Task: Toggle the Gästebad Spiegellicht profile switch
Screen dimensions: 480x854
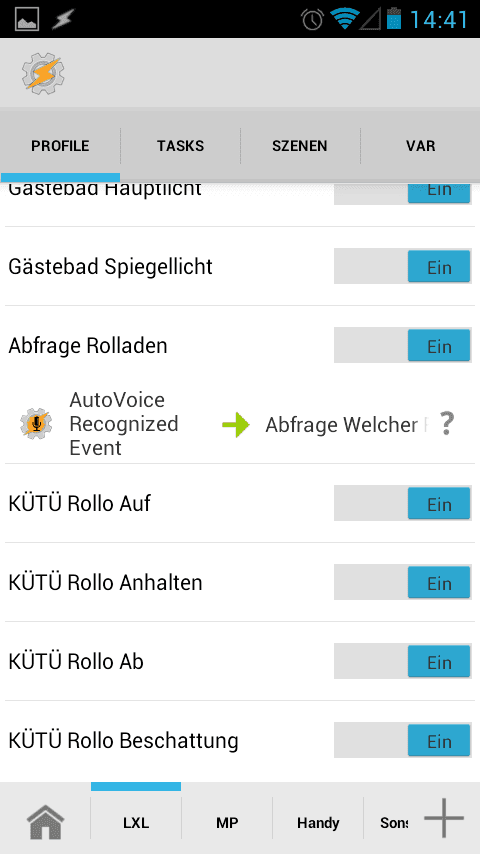Action: pos(403,266)
